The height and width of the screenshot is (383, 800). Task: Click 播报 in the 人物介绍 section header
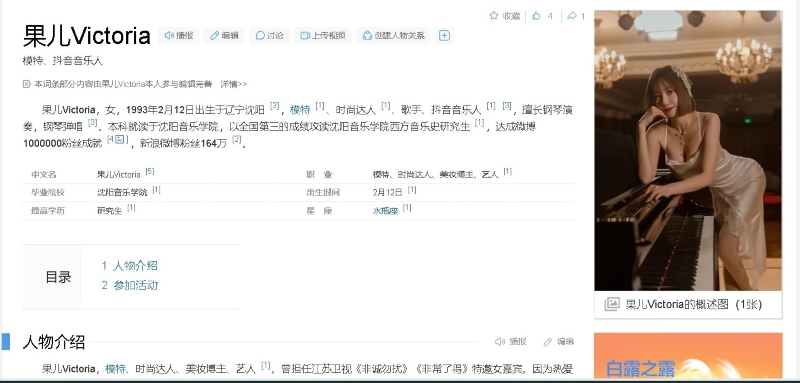(x=511, y=342)
